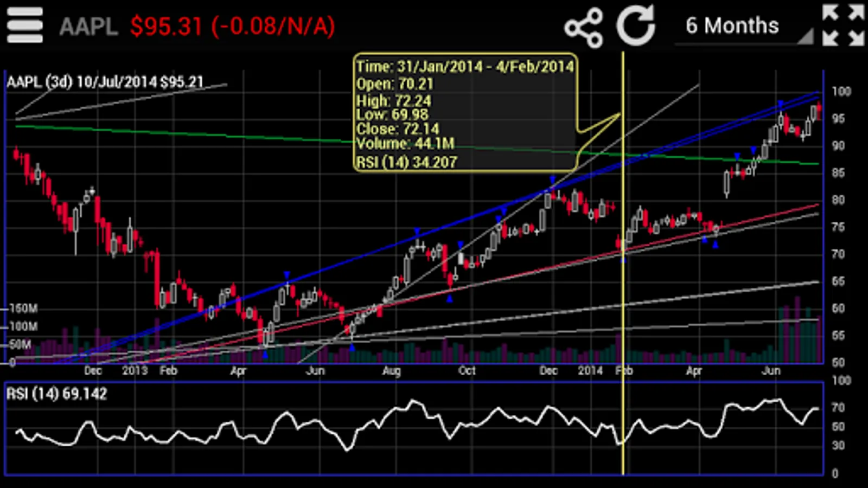Click tooltip value Low: 69.98
This screenshot has width=868, height=488.
[x=392, y=114]
